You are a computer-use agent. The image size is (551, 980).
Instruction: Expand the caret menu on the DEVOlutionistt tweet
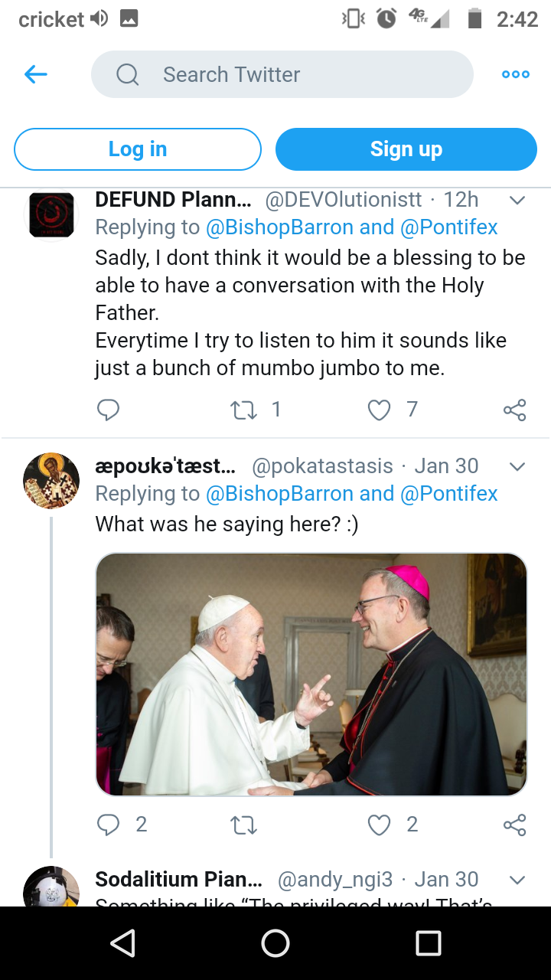click(x=517, y=201)
